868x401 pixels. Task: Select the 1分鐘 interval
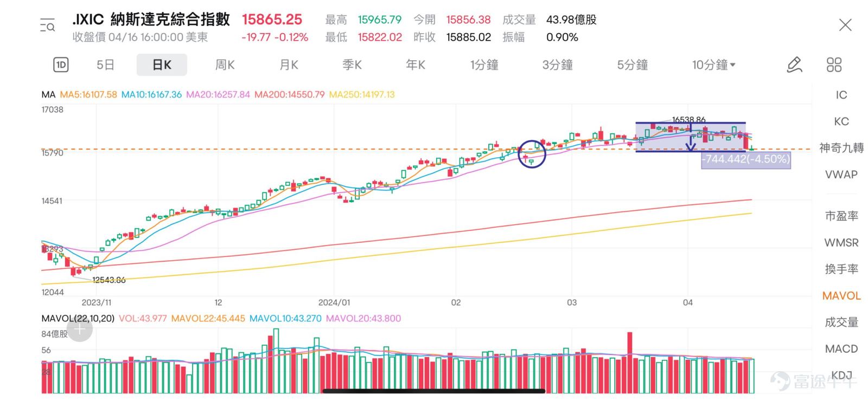pos(484,65)
